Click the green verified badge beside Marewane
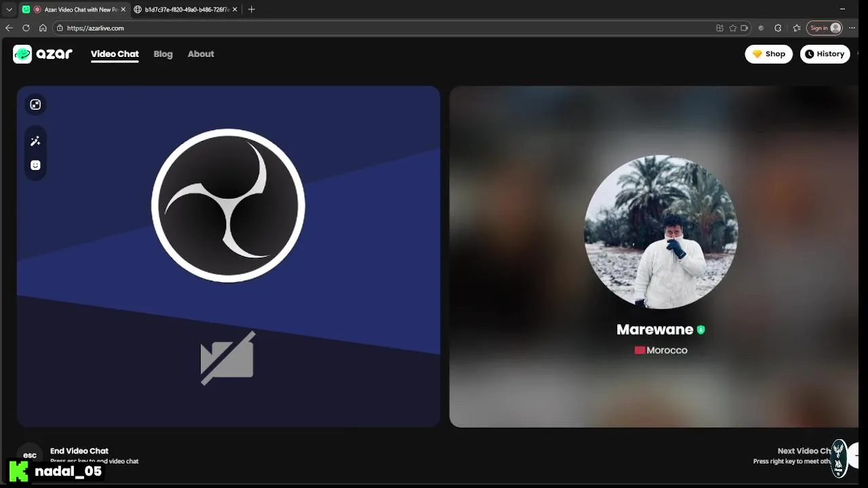Viewport: 868px width, 488px height. [x=701, y=329]
